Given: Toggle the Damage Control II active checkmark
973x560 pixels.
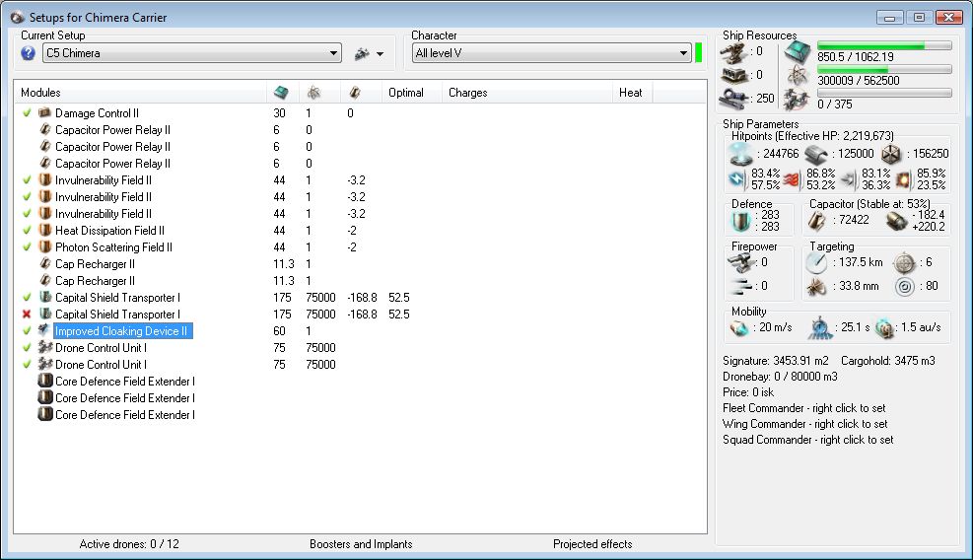Looking at the screenshot, I should click(27, 113).
